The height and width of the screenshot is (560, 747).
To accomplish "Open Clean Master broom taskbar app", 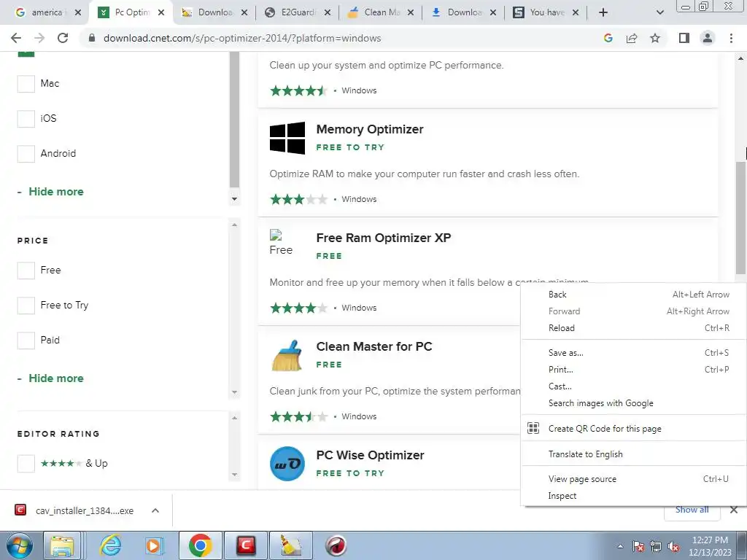I will 290,546.
